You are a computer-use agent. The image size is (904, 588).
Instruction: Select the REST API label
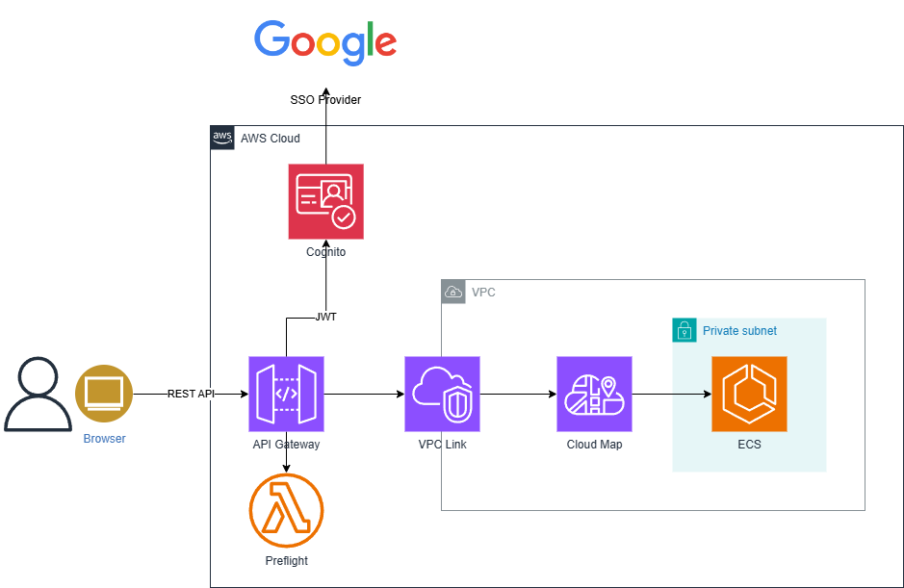coord(191,394)
